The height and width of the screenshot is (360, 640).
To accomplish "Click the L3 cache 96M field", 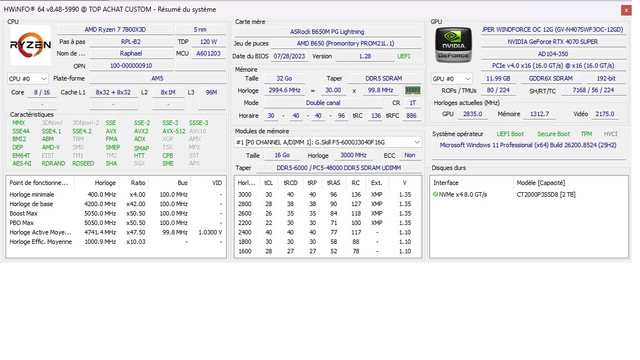I will point(211,92).
